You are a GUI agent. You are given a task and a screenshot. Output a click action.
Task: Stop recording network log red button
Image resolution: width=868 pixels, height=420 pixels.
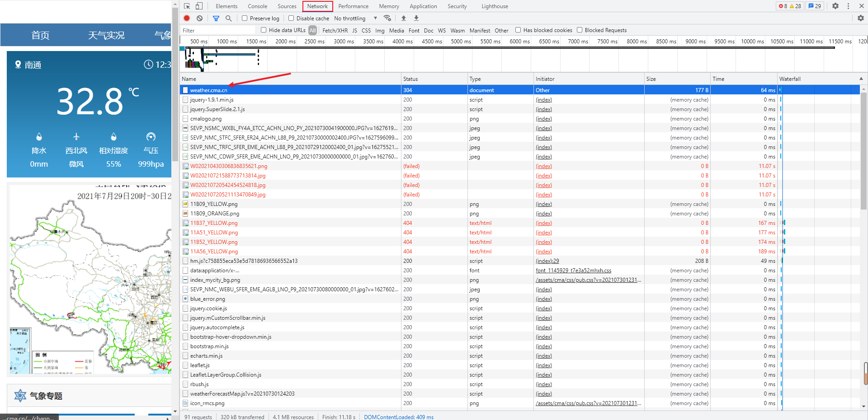(x=187, y=18)
